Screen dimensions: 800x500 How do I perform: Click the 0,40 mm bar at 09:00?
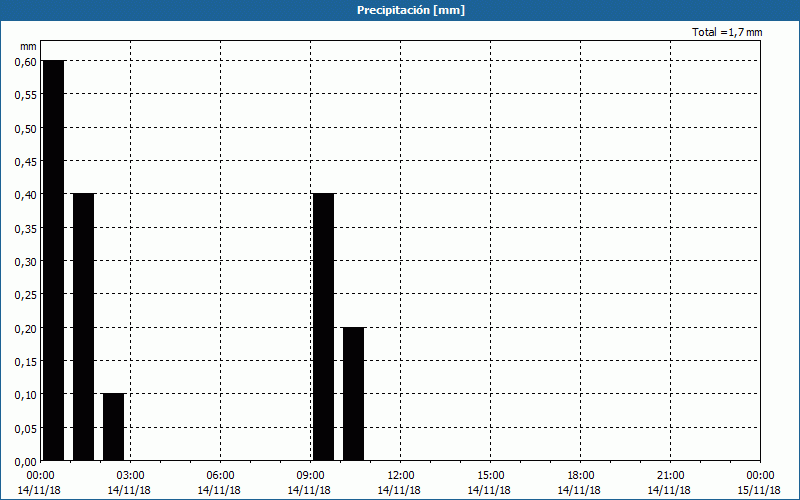323,327
